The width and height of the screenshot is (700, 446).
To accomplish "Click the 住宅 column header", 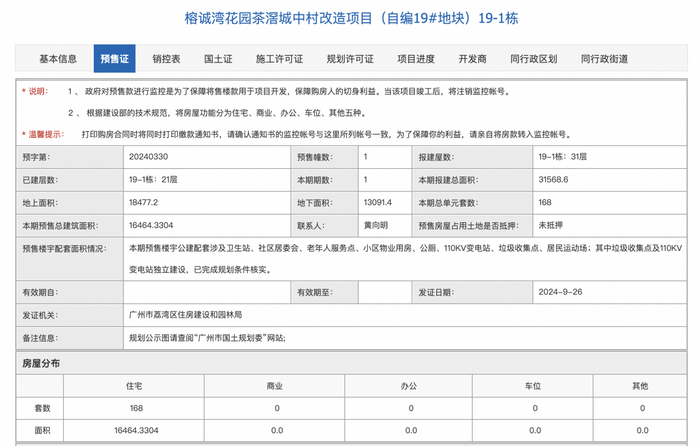I will (x=134, y=386).
